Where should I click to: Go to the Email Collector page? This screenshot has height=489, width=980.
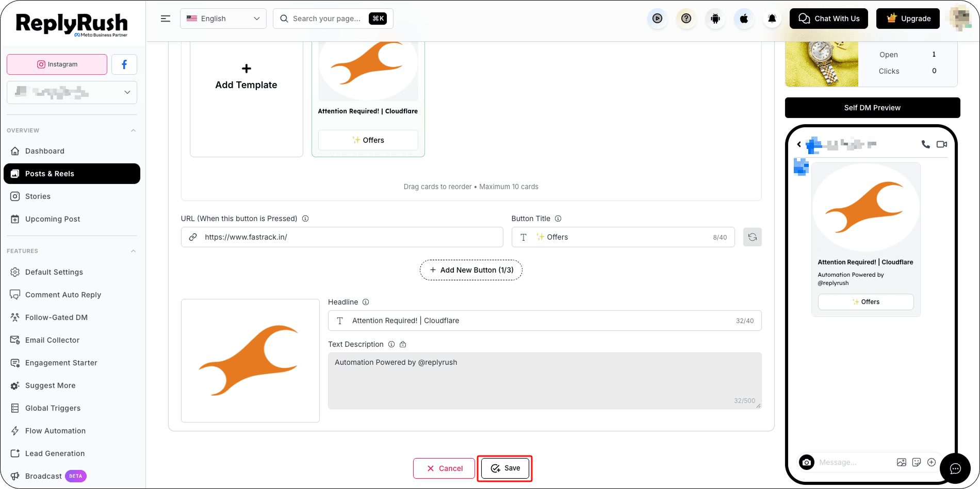[x=72, y=340]
